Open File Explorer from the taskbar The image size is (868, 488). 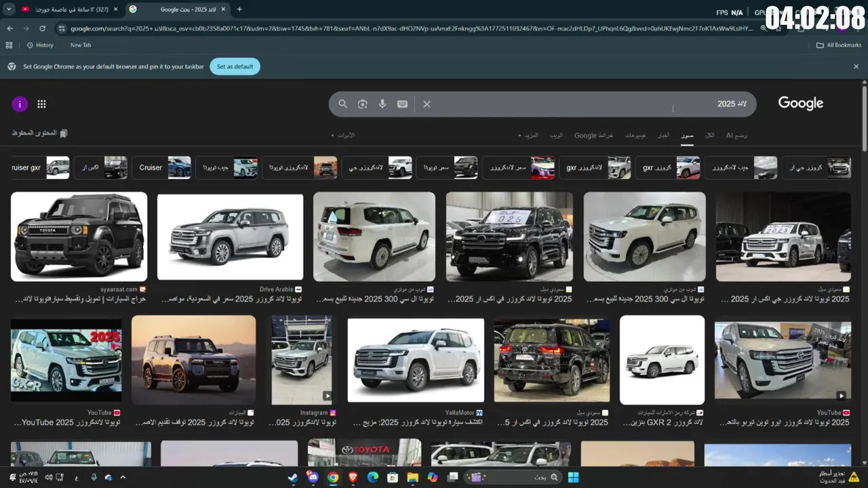point(412,477)
